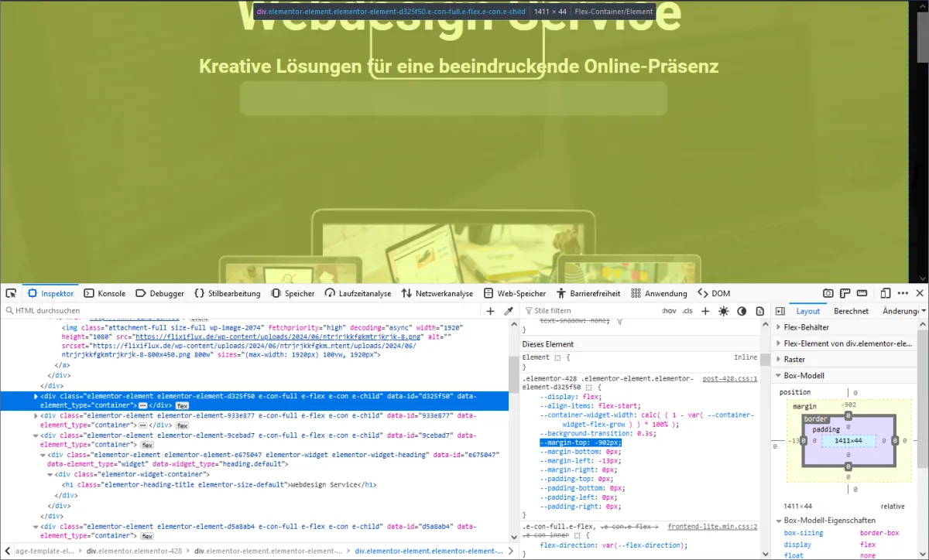
Task: Toggle dark color scheme simulation
Action: click(x=741, y=311)
